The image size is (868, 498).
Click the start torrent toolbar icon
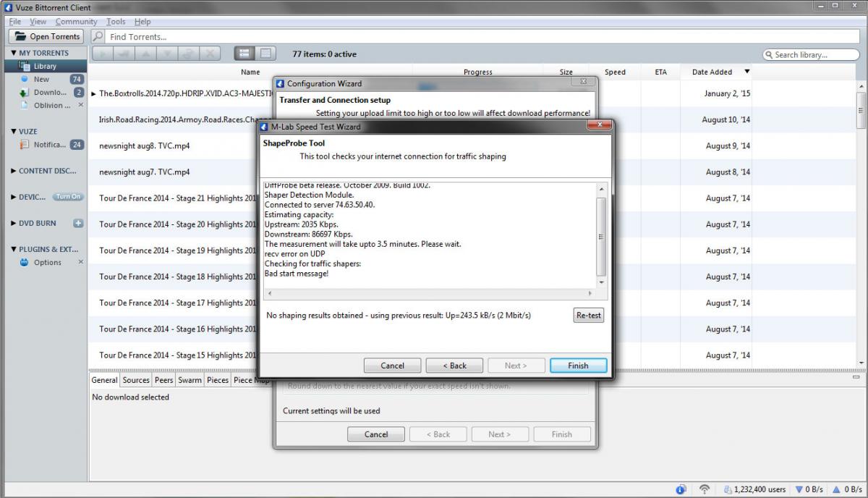(102, 54)
